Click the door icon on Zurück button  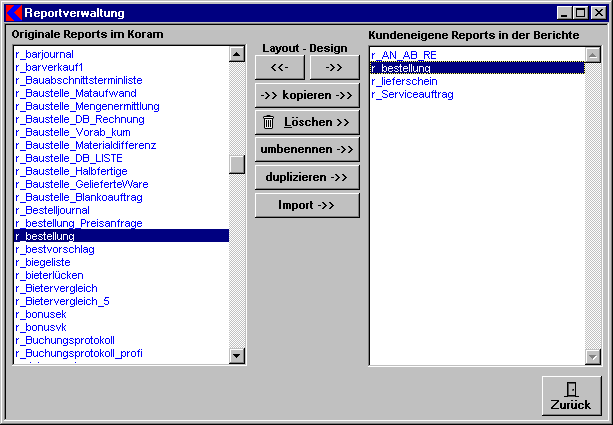(571, 390)
